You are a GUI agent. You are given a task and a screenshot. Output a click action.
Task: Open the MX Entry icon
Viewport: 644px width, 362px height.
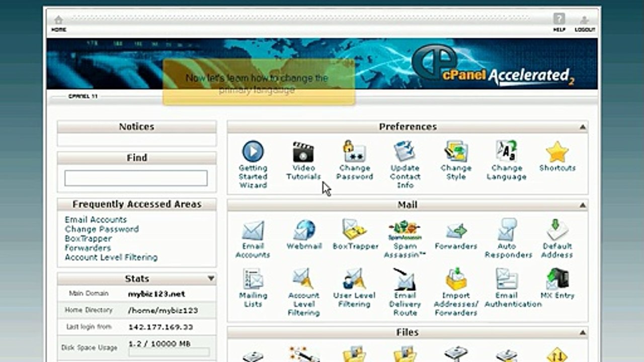(557, 279)
